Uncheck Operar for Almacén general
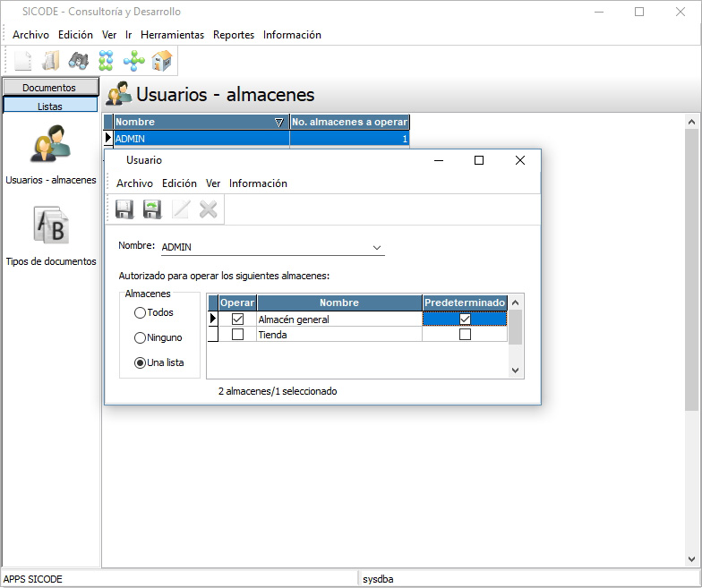Viewport: 702px width, 588px height. tap(237, 320)
